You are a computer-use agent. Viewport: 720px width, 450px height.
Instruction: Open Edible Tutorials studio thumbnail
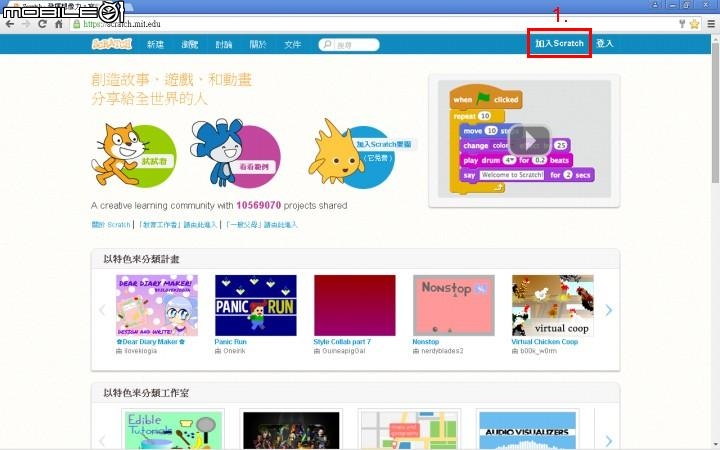pos(173,430)
